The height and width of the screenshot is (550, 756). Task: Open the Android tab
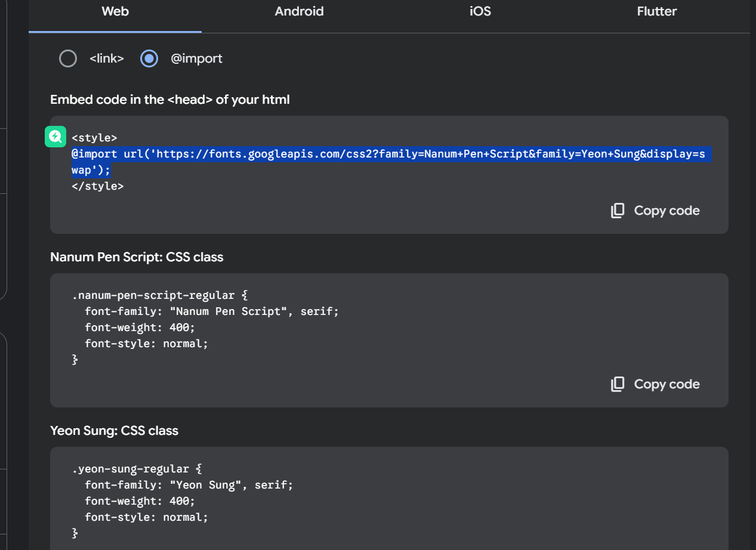click(x=299, y=11)
